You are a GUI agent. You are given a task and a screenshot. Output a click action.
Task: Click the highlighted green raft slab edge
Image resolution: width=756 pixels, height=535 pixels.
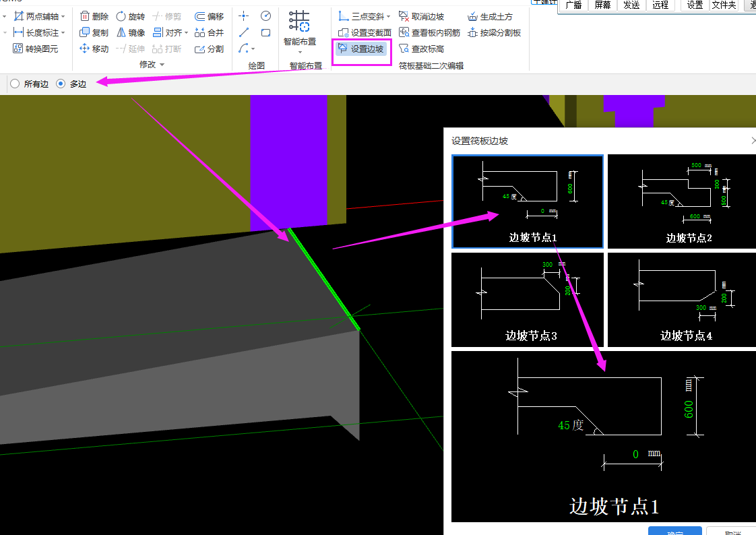tap(324, 280)
